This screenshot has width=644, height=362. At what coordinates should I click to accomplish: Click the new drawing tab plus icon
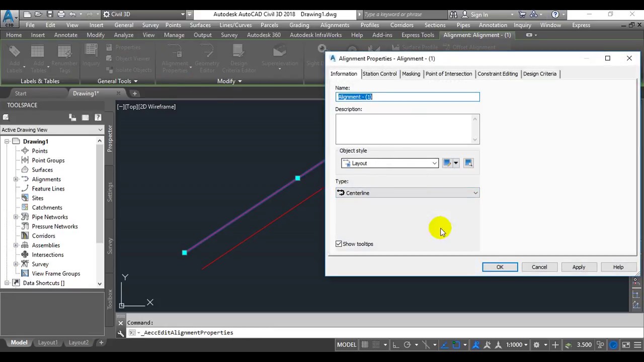pyautogui.click(x=134, y=94)
